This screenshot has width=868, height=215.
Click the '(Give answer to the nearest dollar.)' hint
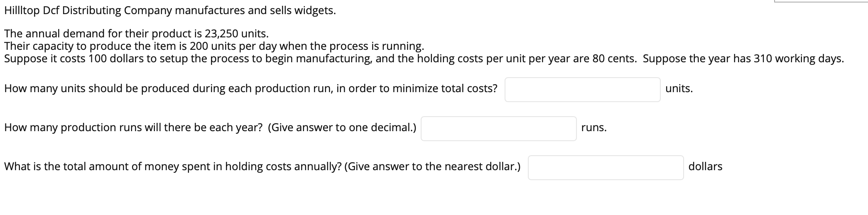point(433,166)
